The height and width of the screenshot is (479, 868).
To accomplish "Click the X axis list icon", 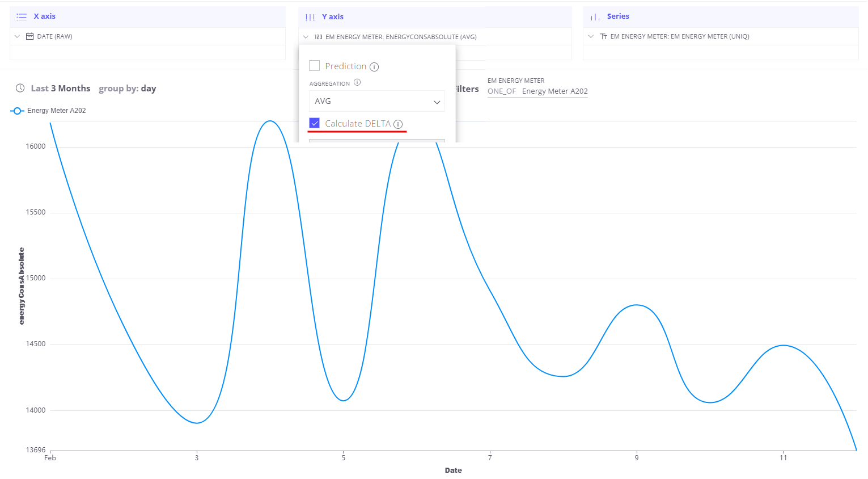I will 22,16.
